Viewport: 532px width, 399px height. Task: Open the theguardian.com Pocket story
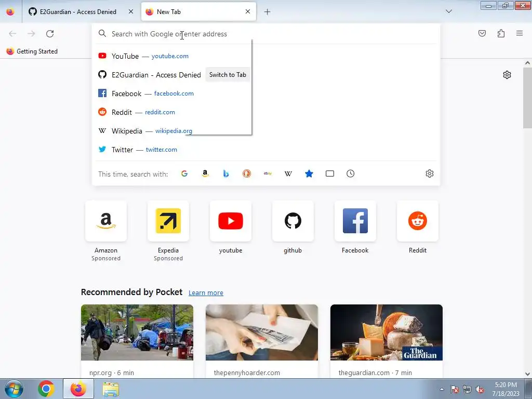click(387, 341)
